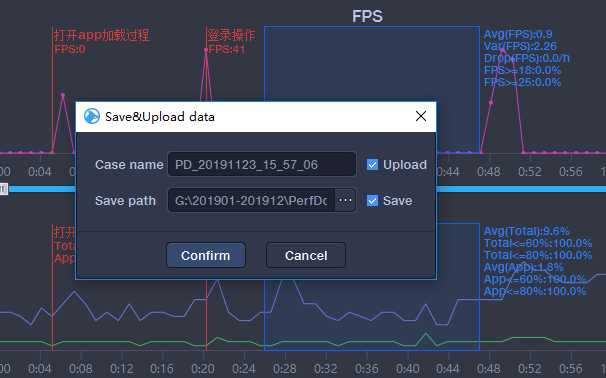The image size is (606, 378).
Task: Click the App<=80%:100.0% statistic text
Action: pos(535,291)
